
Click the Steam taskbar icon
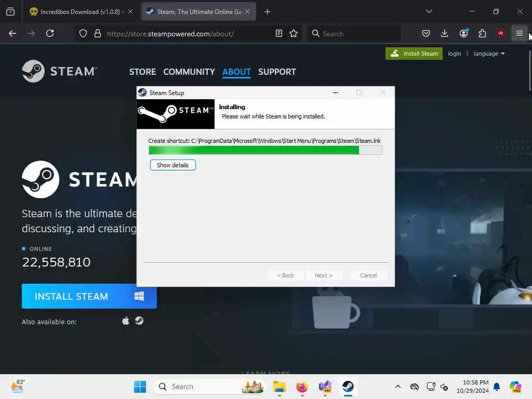pos(348,387)
